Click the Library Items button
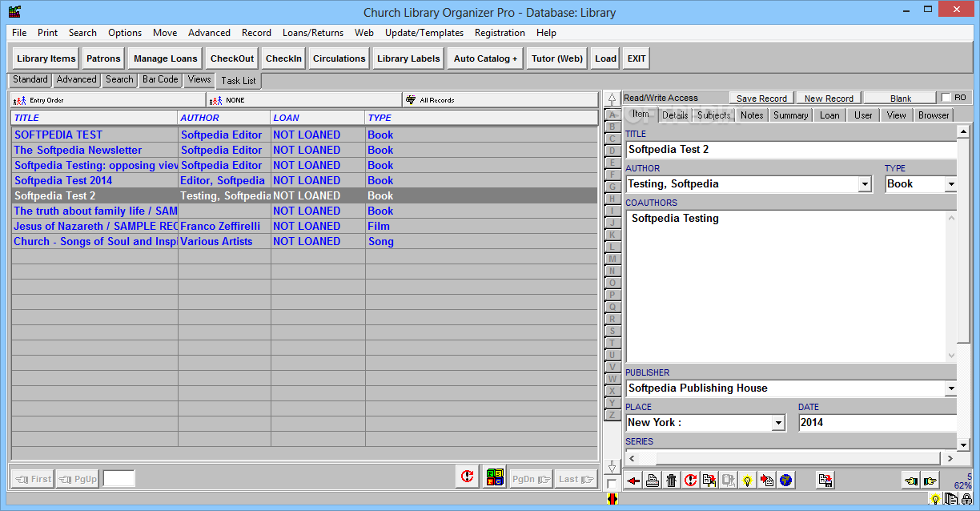 [x=46, y=58]
